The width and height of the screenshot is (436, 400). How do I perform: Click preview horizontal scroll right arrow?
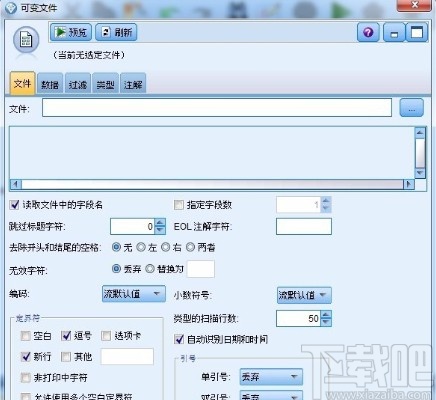[x=409, y=184]
